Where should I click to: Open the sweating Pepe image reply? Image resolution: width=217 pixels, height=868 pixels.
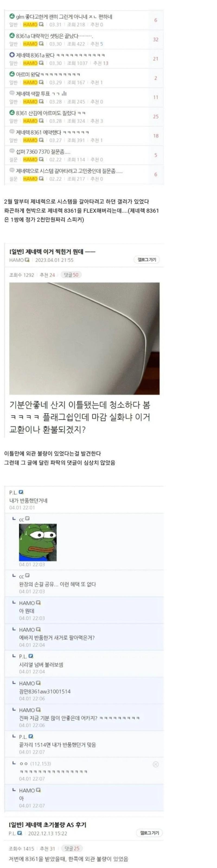[x=38, y=542]
